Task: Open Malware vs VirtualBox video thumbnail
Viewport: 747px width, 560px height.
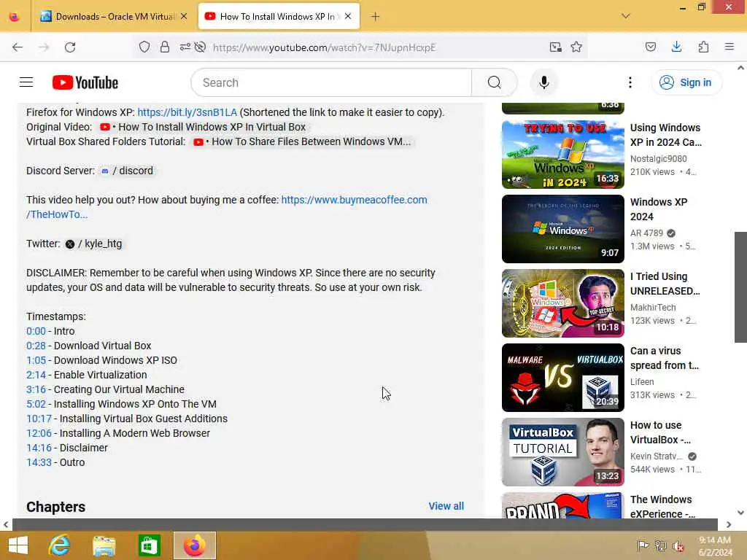Action: click(x=562, y=378)
